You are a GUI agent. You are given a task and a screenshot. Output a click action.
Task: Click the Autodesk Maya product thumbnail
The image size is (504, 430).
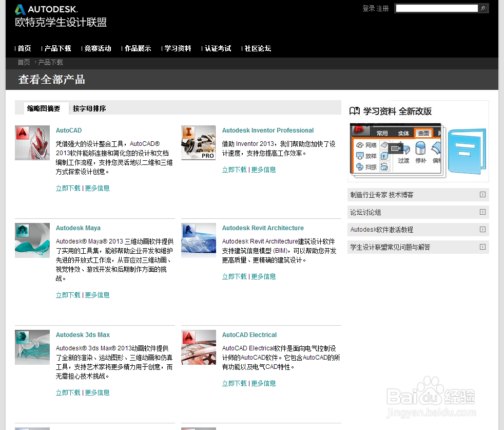point(32,240)
